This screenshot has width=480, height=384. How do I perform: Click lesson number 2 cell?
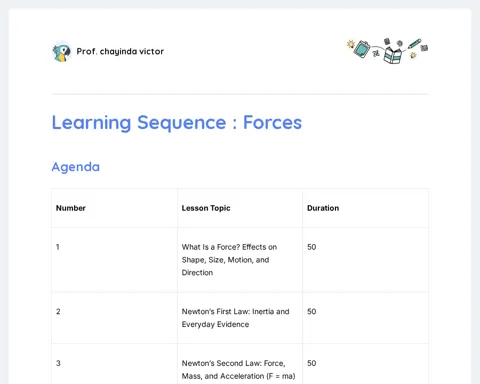pos(115,318)
